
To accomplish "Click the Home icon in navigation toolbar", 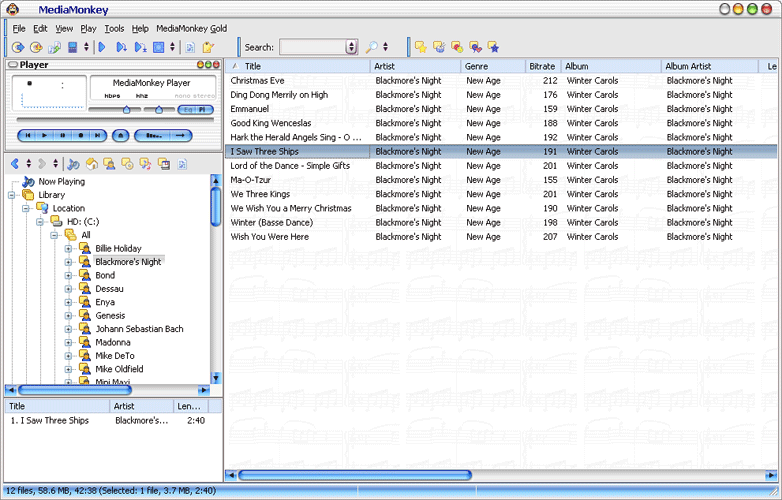I will 92,164.
